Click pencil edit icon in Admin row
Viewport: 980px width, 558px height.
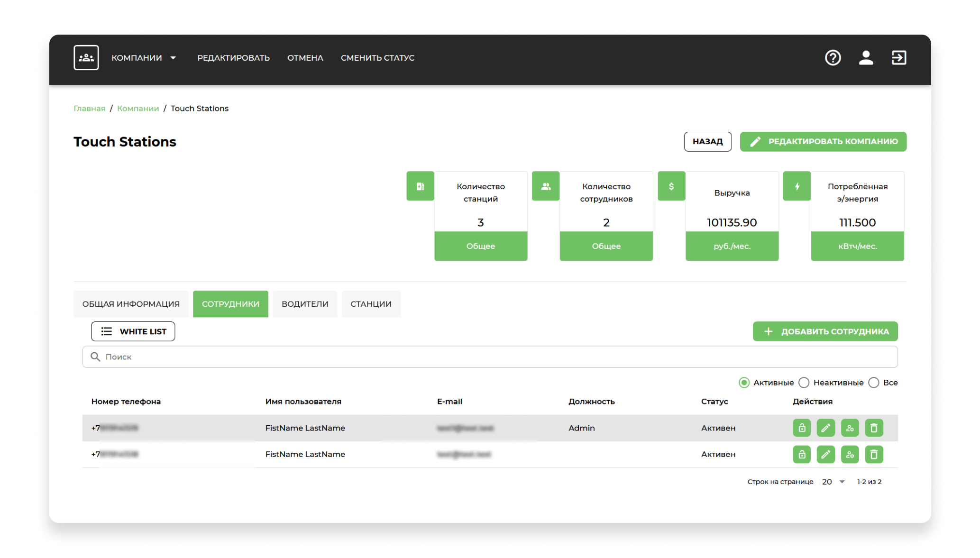pyautogui.click(x=825, y=428)
